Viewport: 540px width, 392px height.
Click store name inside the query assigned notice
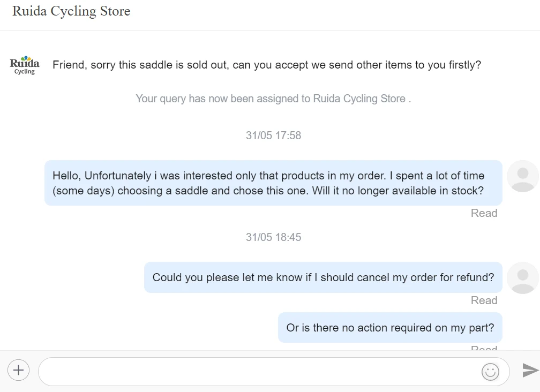click(x=359, y=99)
